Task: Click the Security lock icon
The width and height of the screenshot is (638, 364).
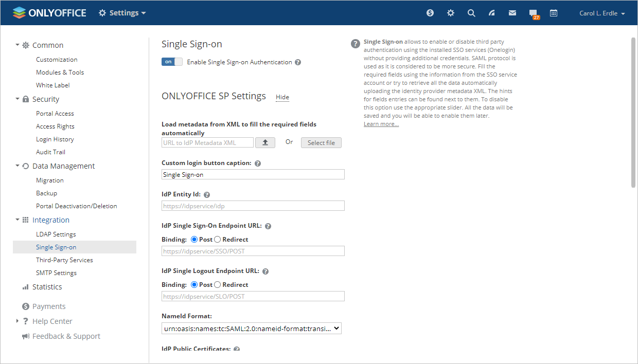Action: click(26, 99)
